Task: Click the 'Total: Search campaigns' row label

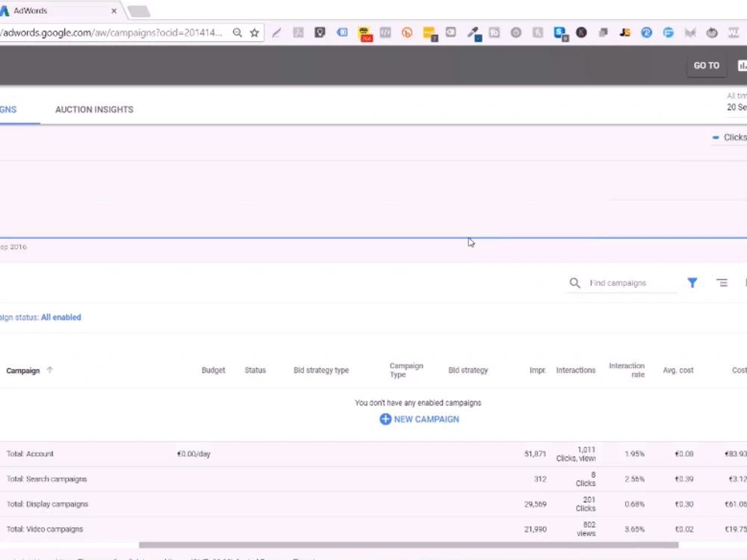Action: pos(46,479)
